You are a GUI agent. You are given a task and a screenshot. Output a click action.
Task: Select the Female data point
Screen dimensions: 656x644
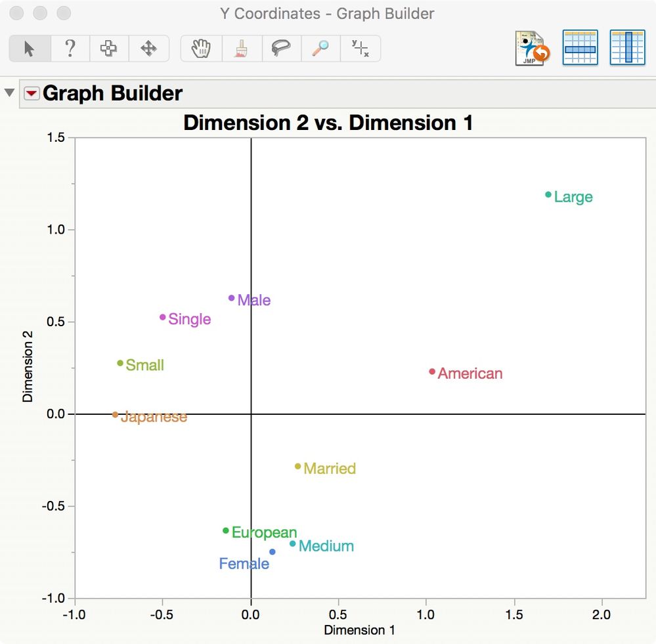(x=273, y=552)
